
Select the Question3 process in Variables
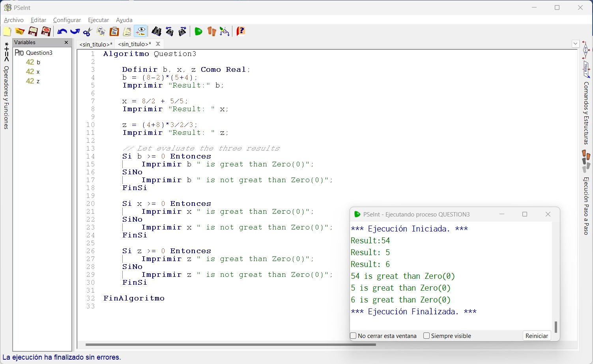click(x=39, y=53)
